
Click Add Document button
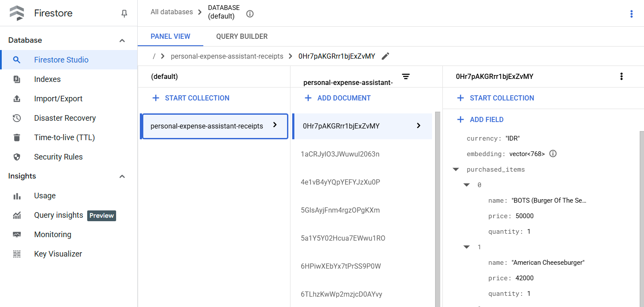click(x=338, y=98)
